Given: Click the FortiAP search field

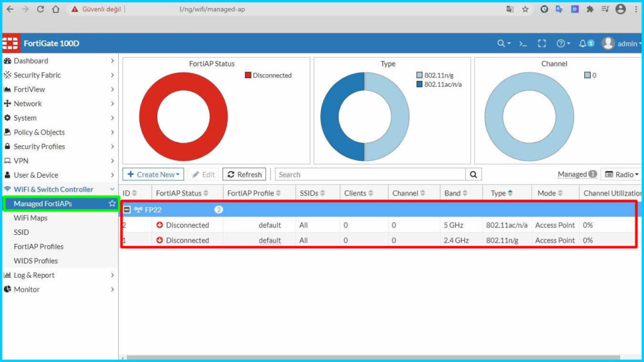Looking at the screenshot, I should (x=370, y=175).
